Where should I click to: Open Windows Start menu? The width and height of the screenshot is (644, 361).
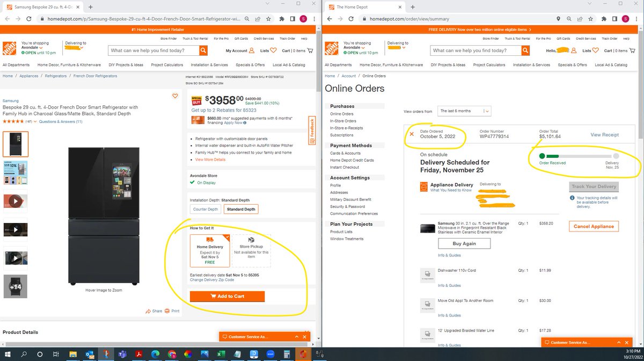click(x=7, y=355)
